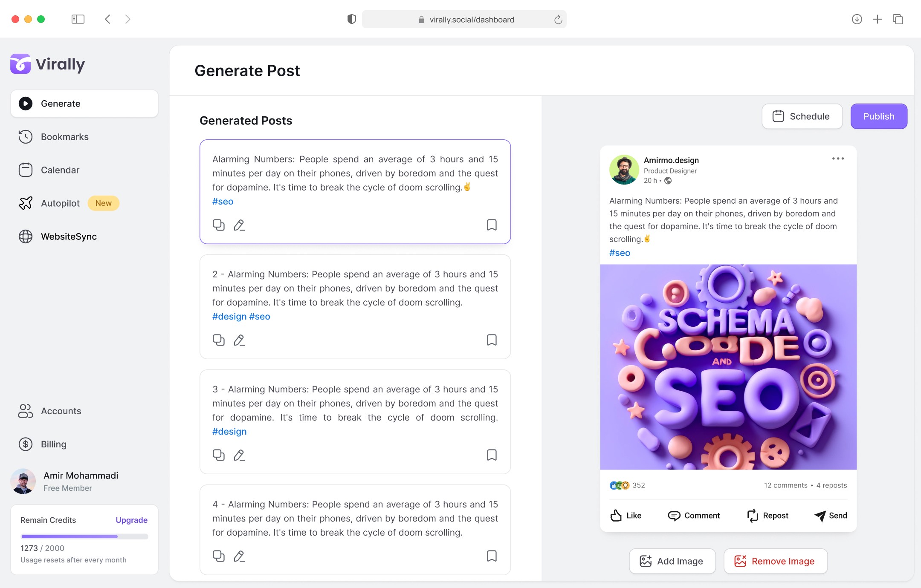Edit the second generated post

point(239,340)
